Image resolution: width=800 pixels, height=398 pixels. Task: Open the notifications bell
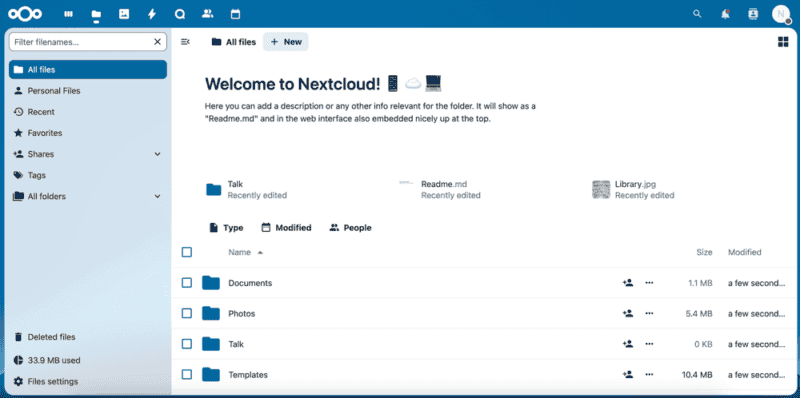coord(725,14)
